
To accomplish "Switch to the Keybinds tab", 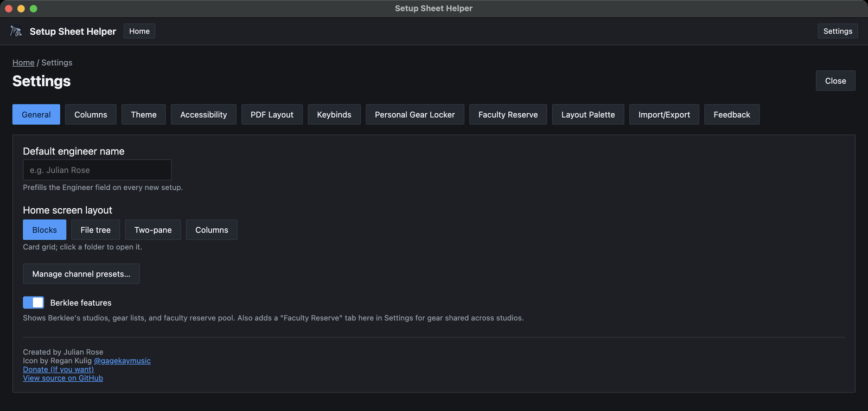I will tap(334, 114).
